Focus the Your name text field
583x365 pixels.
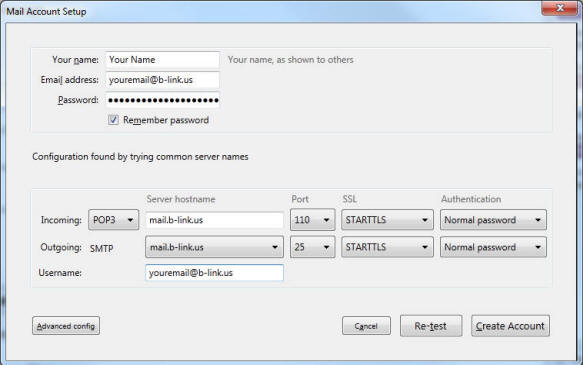[162, 60]
